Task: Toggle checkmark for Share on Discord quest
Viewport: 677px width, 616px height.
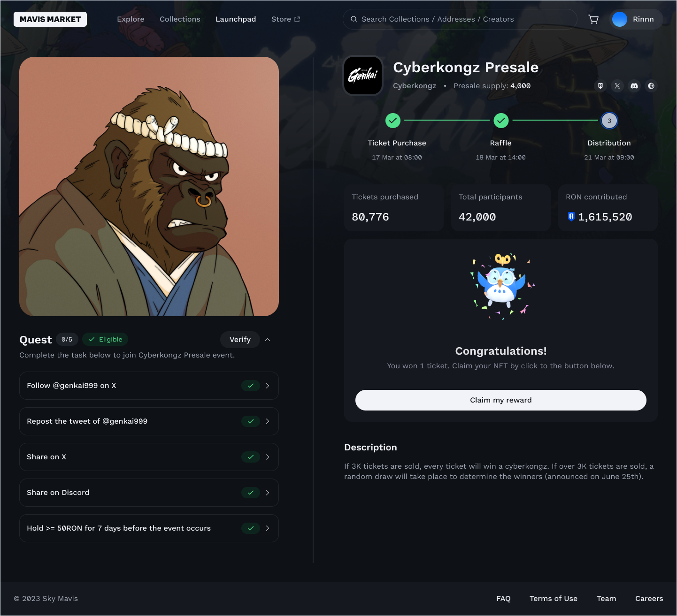Action: [x=251, y=493]
